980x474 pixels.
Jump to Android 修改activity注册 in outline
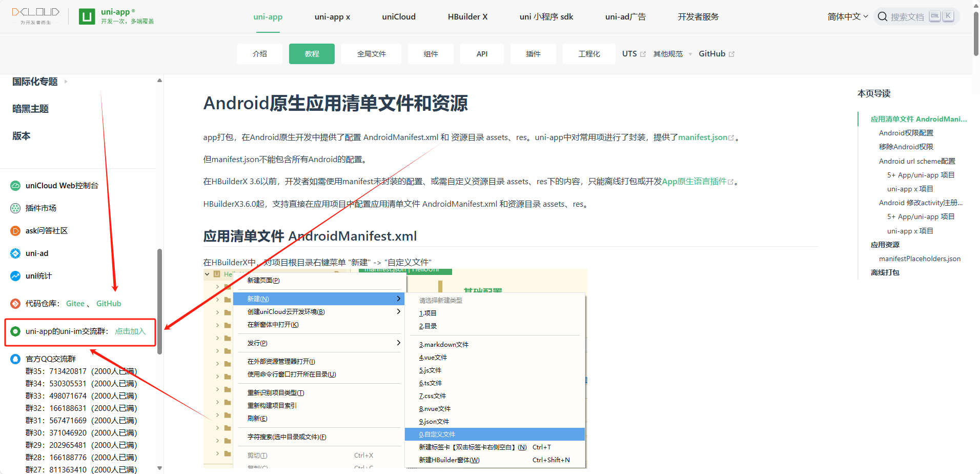pos(921,203)
